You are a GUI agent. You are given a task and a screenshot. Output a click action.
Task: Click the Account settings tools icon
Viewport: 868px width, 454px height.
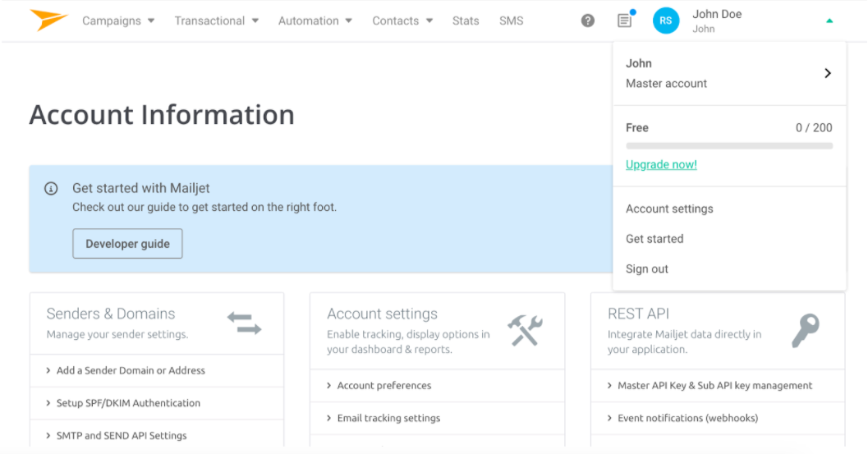tap(525, 329)
